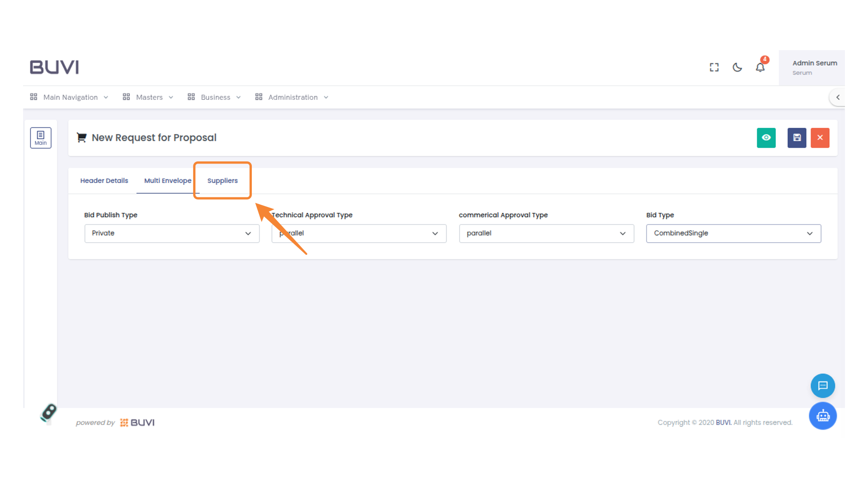This screenshot has width=868, height=488.
Task: Collapse the panel using the left chevron button
Action: (x=837, y=97)
